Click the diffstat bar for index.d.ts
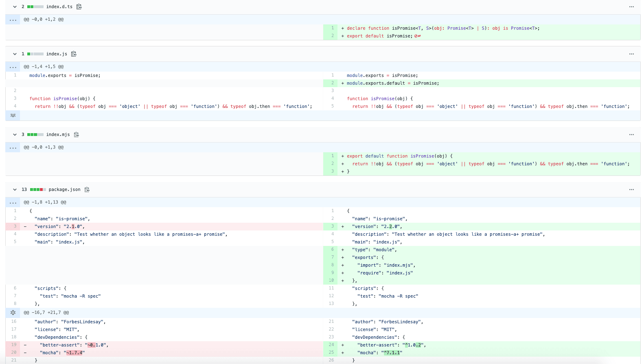The image size is (644, 364). click(35, 7)
